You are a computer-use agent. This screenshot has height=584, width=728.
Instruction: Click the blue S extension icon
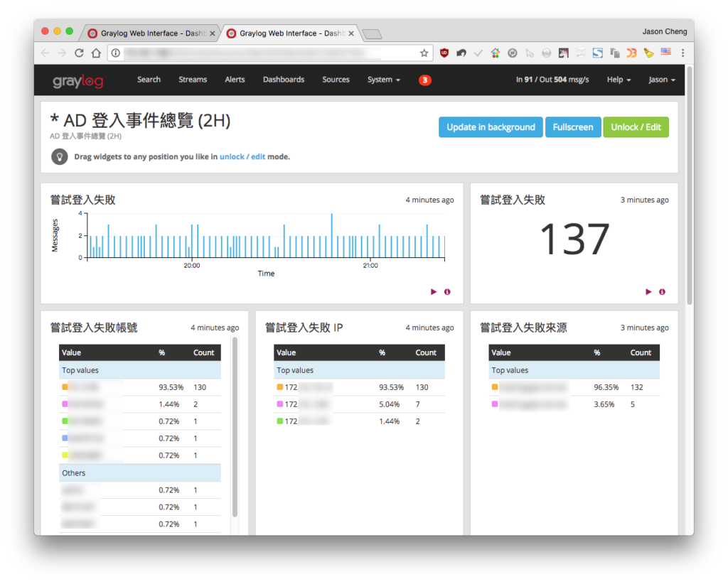(597, 53)
